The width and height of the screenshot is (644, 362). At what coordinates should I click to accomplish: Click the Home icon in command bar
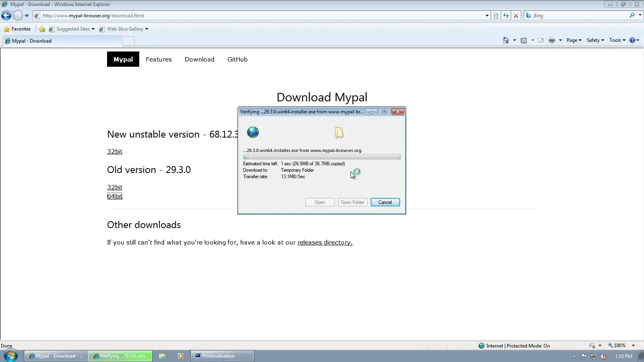[x=506, y=40]
